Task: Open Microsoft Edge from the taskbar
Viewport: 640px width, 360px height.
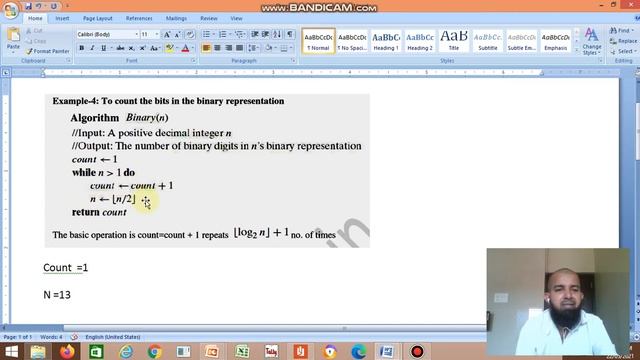Action: 359,351
